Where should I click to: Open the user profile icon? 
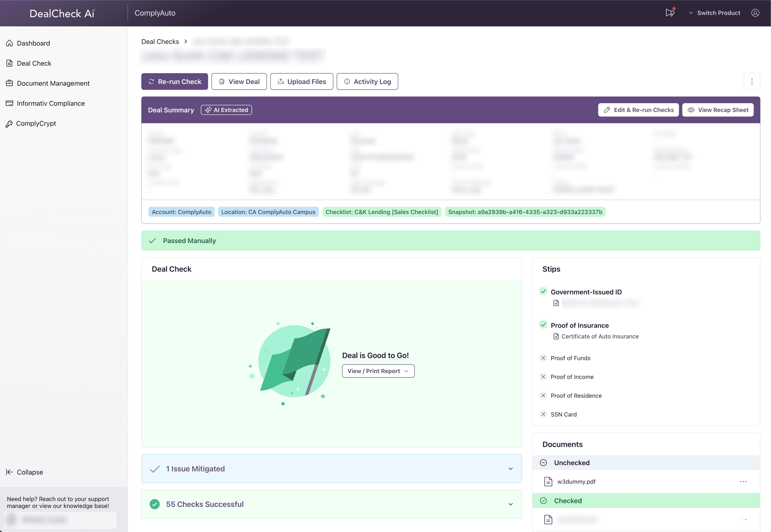coord(755,13)
